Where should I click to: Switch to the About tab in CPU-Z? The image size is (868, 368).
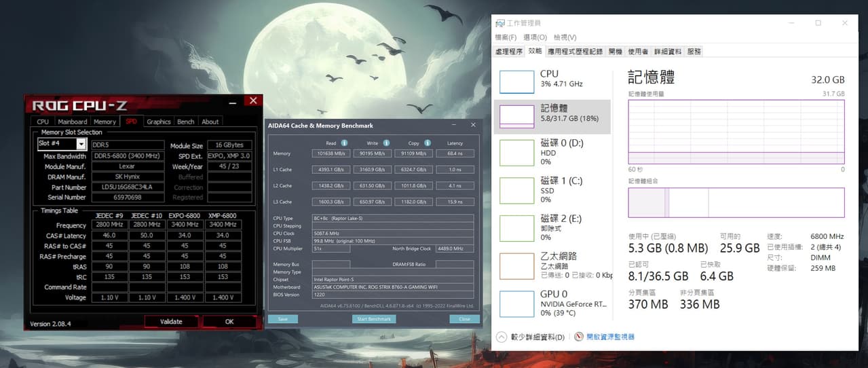(210, 122)
